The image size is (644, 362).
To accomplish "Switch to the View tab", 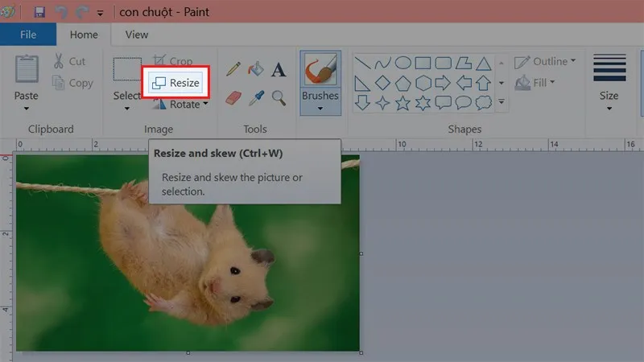I will (x=136, y=35).
